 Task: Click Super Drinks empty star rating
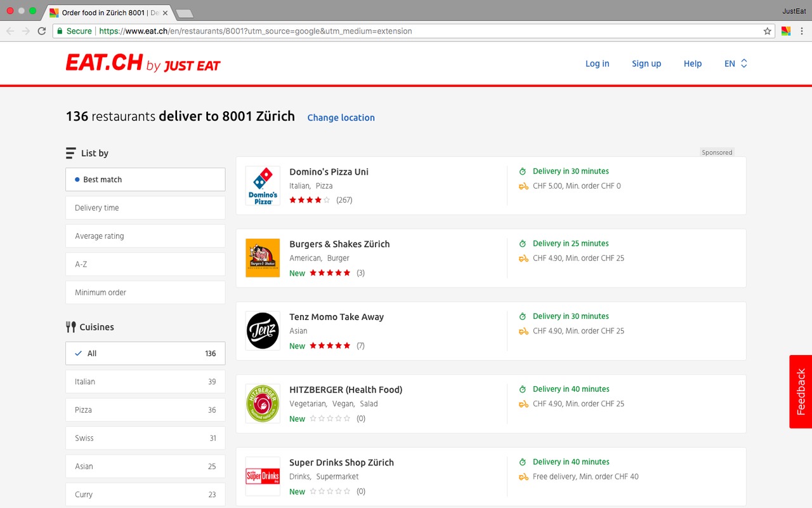point(330,491)
